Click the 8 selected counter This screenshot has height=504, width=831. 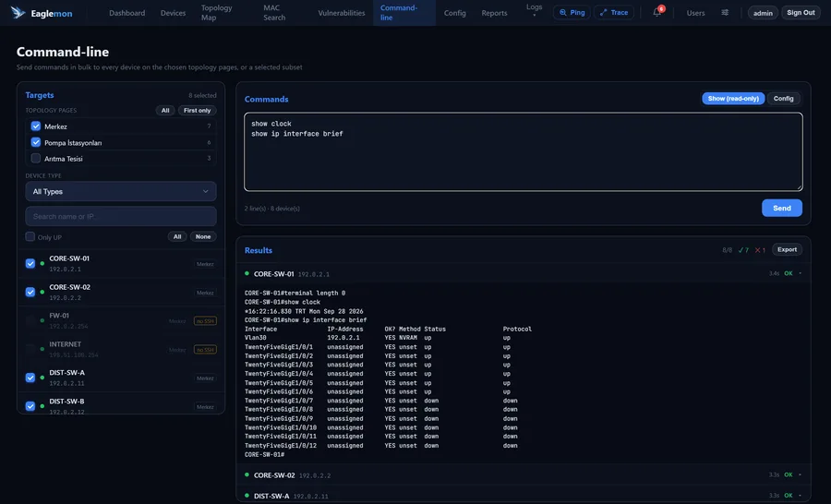(202, 95)
